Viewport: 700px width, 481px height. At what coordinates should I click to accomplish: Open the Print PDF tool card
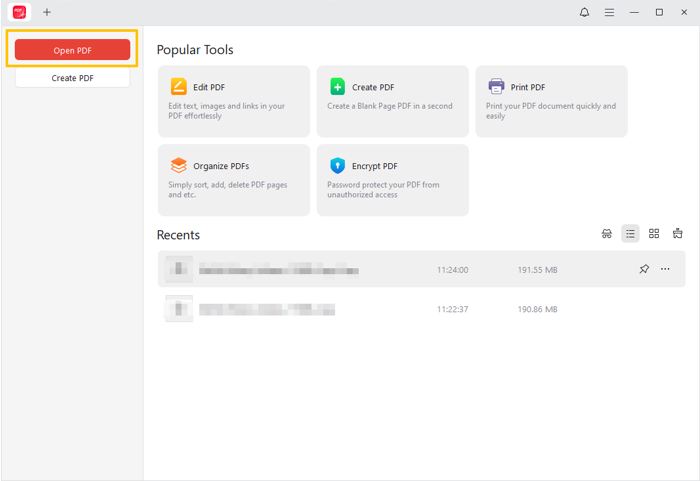tap(551, 101)
